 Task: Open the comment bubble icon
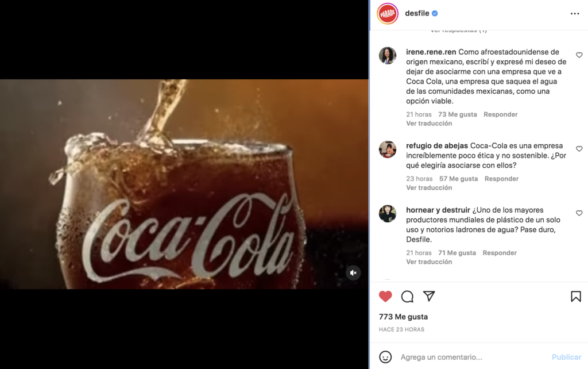click(407, 297)
